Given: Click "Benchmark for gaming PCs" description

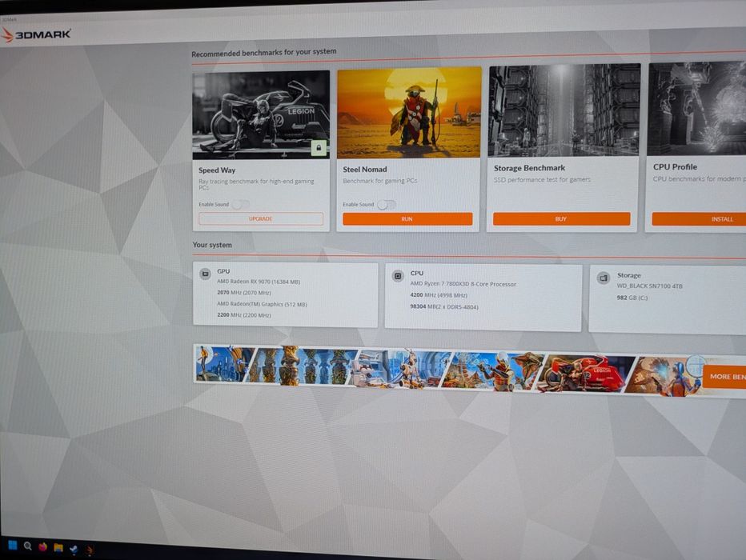Looking at the screenshot, I should pyautogui.click(x=380, y=181).
